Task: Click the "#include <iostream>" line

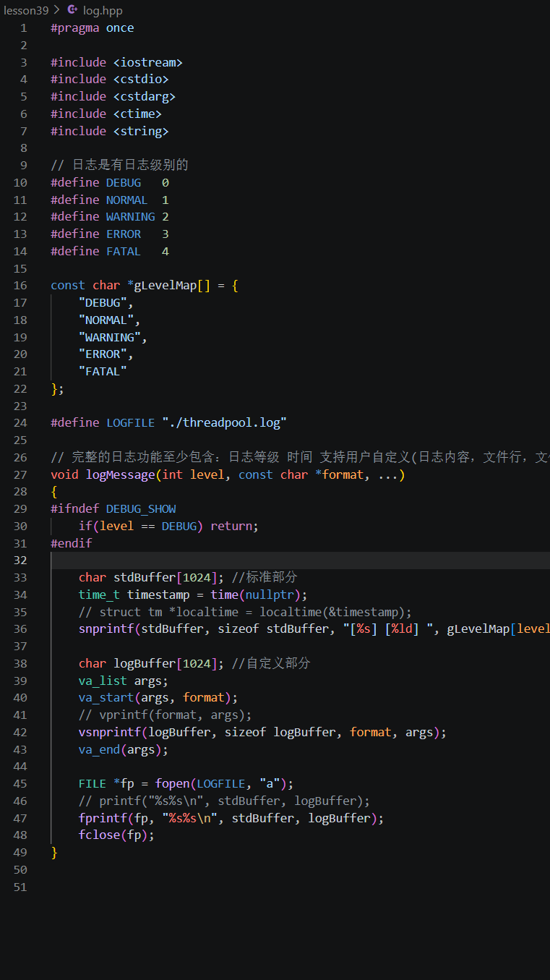Action: point(116,62)
